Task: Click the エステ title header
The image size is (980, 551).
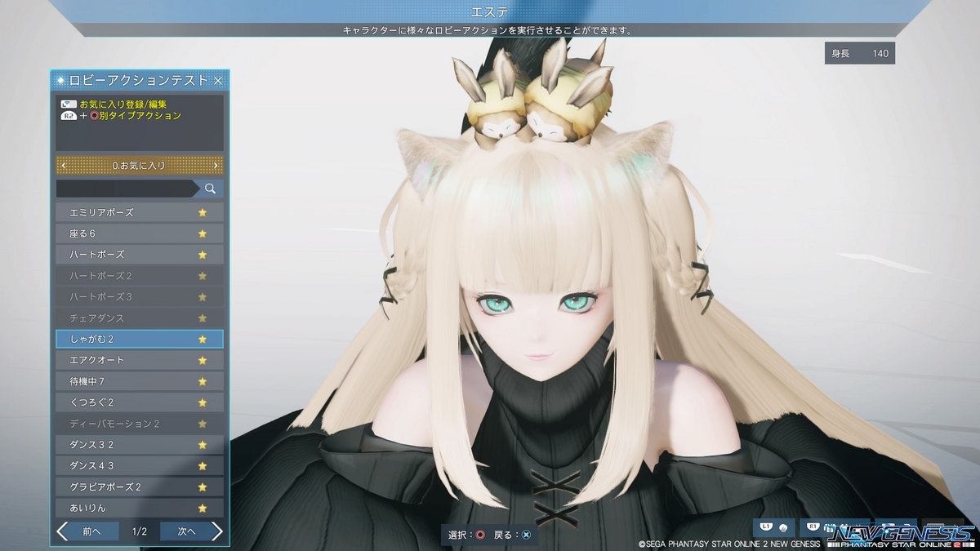Action: tap(490, 11)
